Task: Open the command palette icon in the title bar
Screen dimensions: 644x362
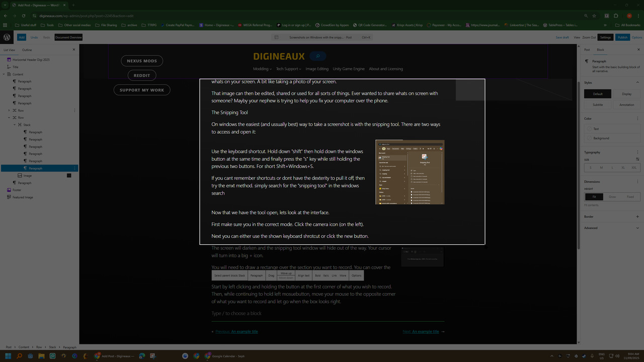Action: pyautogui.click(x=276, y=37)
